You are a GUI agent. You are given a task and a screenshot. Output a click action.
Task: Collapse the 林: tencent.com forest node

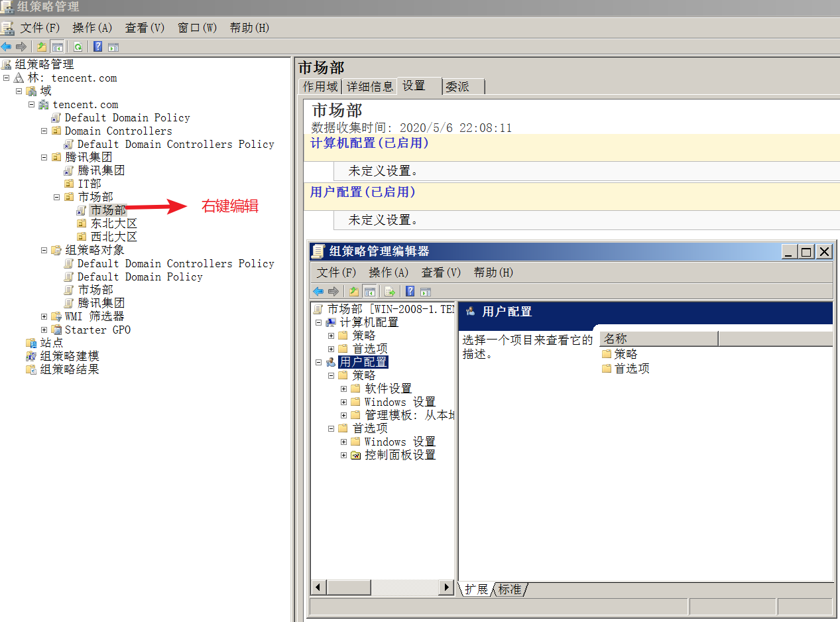(x=7, y=78)
